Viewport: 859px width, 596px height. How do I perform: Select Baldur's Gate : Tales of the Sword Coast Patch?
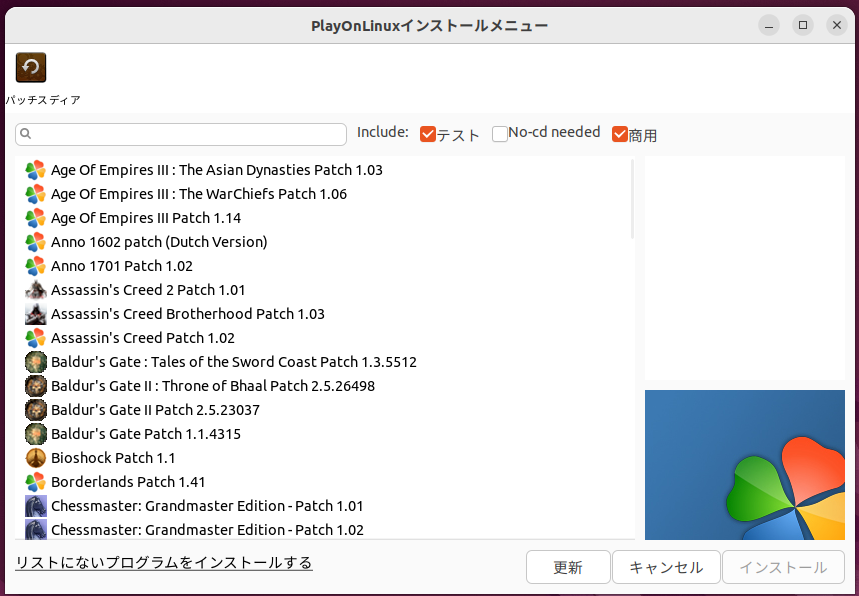click(x=233, y=362)
